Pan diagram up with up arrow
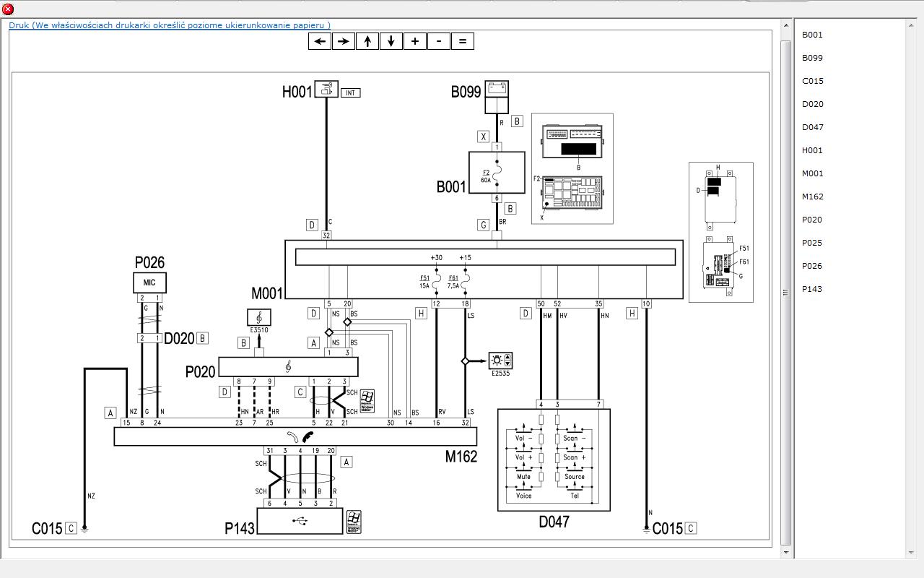 click(367, 41)
